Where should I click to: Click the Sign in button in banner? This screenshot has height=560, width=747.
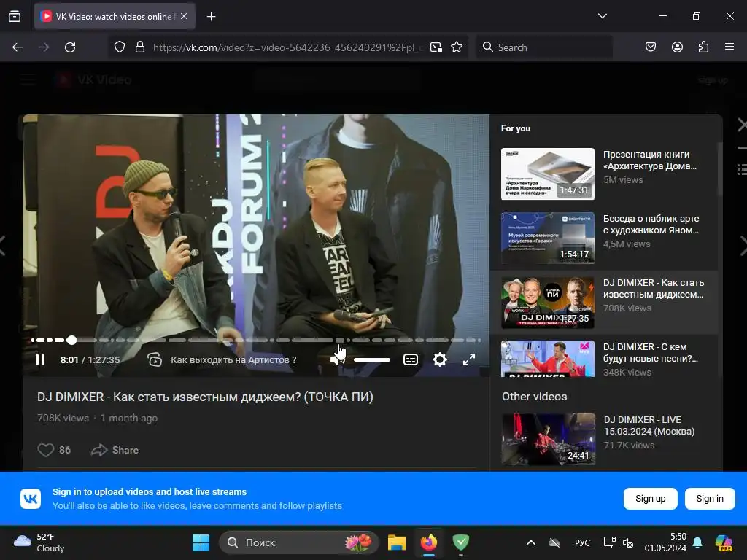[x=710, y=499]
